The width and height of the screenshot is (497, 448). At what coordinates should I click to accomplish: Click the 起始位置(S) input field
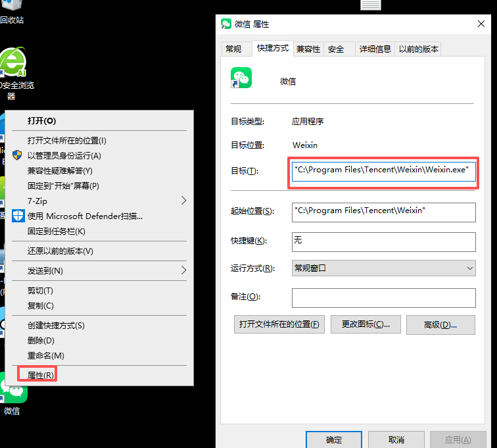383,212
